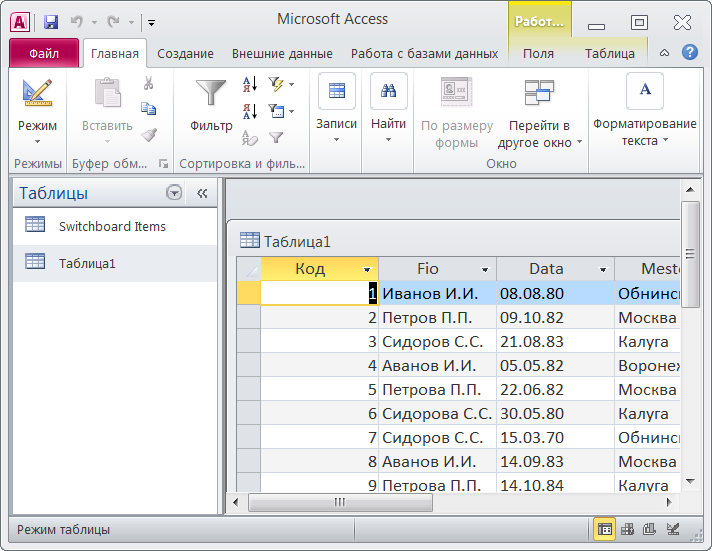
Task: Click the Перейти в другое окно icon
Action: click(539, 92)
